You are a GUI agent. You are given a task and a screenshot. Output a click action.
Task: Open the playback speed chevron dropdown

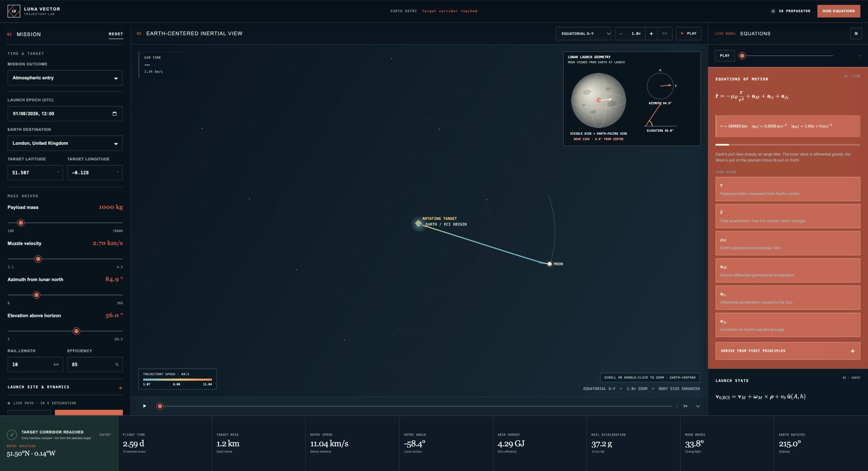[x=698, y=406]
